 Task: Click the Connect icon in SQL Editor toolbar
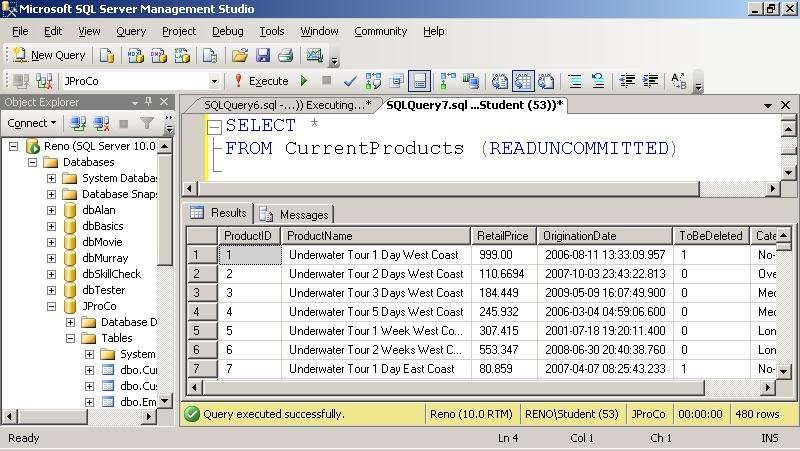[x=21, y=81]
